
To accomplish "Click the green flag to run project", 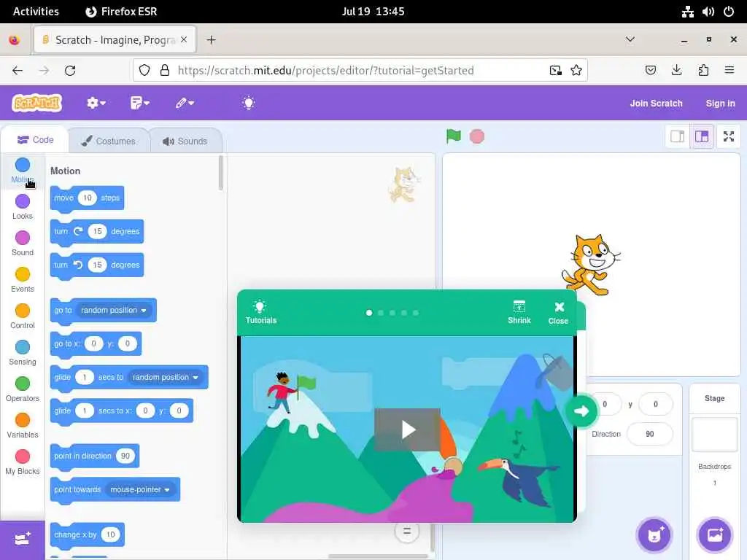I will coord(454,136).
